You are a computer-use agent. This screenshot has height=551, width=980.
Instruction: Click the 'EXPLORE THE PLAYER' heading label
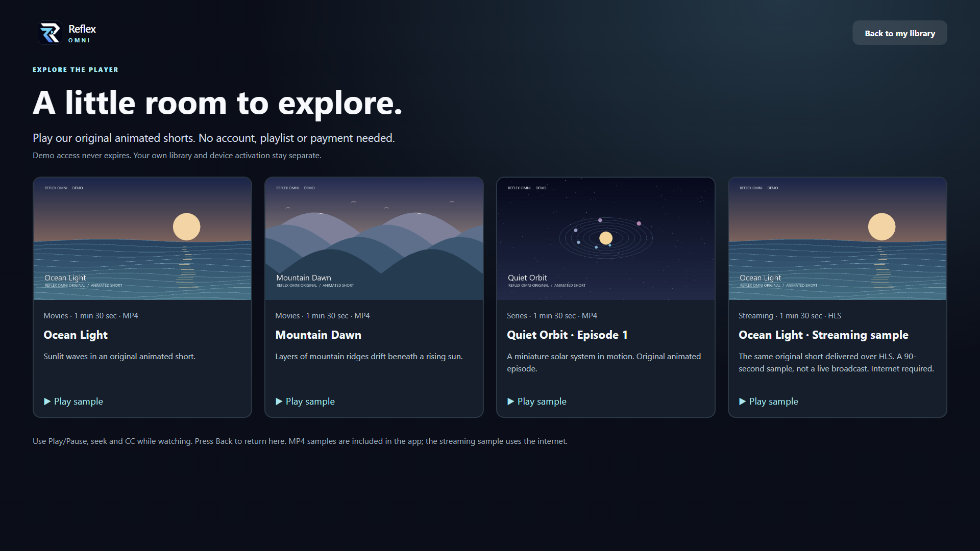(x=76, y=70)
